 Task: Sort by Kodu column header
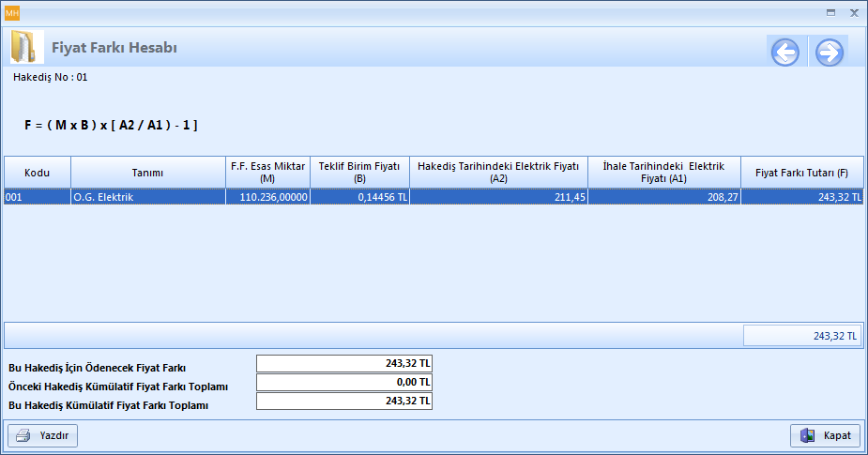tap(37, 173)
